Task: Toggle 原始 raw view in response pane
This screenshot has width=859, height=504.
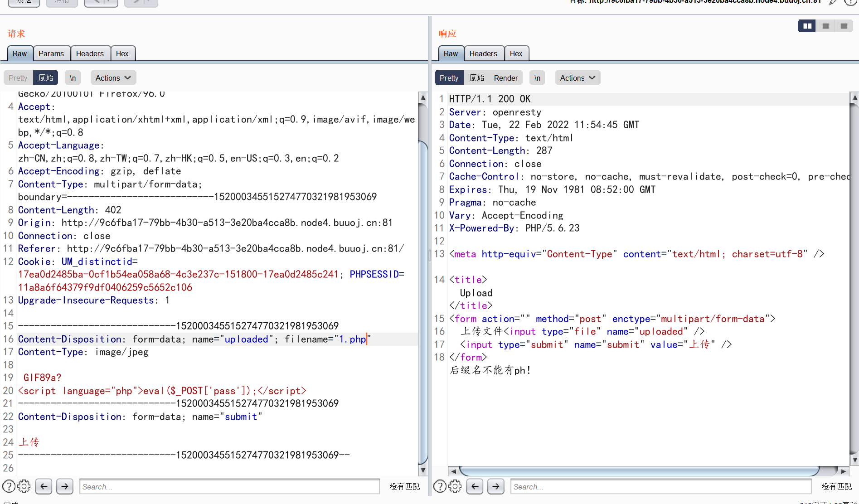Action: pos(477,78)
